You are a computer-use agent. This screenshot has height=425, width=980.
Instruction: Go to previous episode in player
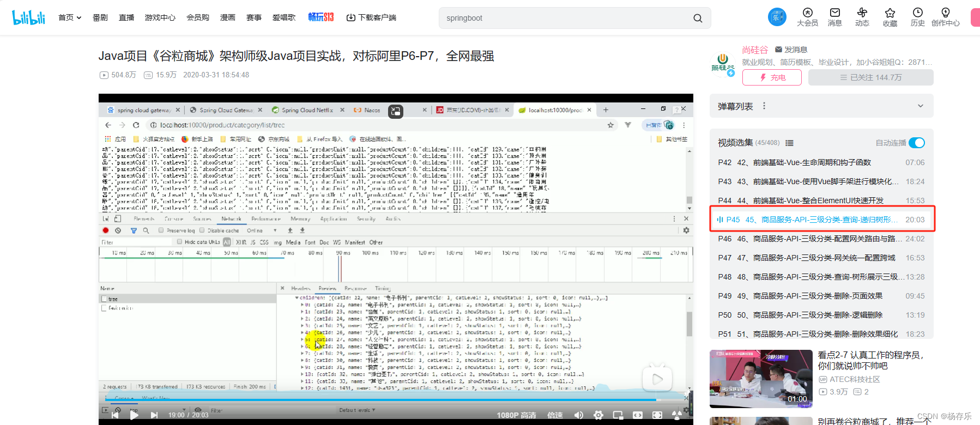point(115,415)
